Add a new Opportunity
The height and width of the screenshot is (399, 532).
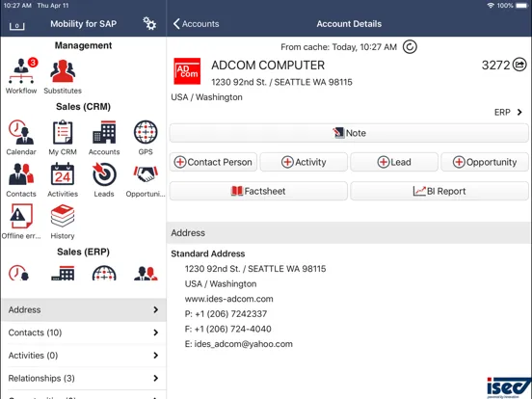(x=485, y=162)
